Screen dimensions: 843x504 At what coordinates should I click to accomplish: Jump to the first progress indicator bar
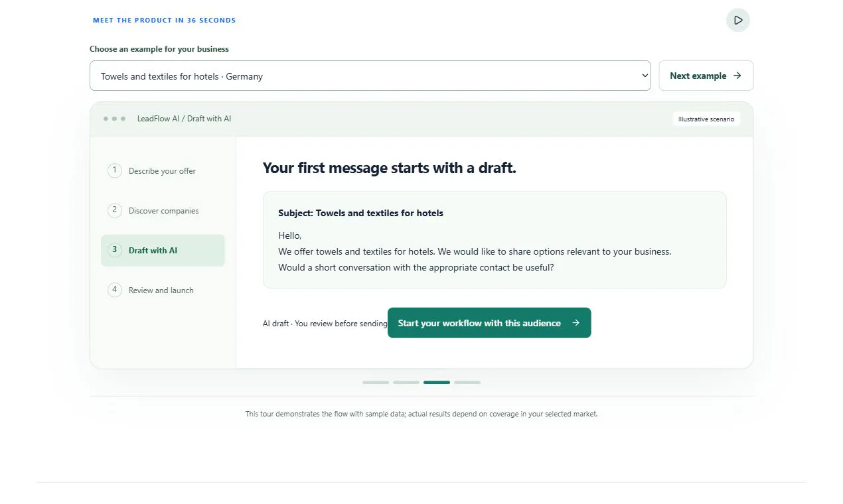pos(376,383)
